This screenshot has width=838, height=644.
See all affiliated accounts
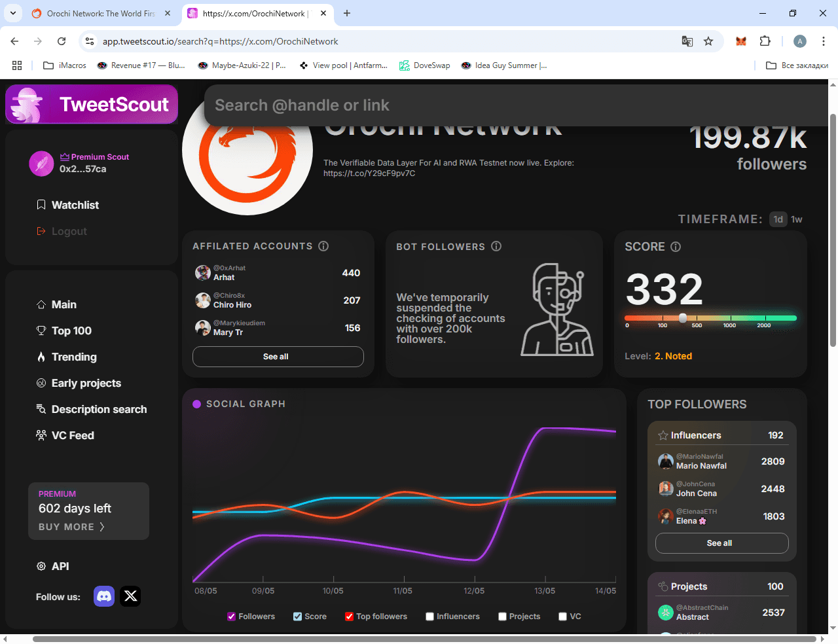(278, 357)
